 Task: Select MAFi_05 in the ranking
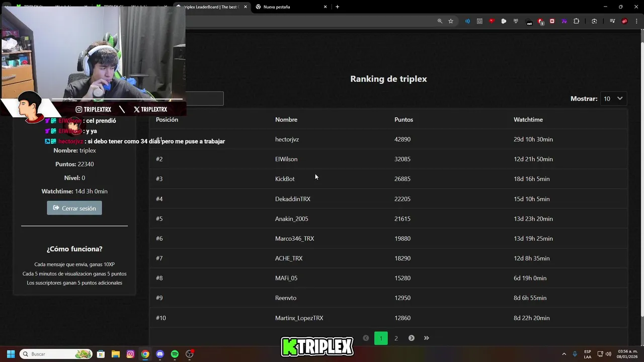pyautogui.click(x=286, y=278)
